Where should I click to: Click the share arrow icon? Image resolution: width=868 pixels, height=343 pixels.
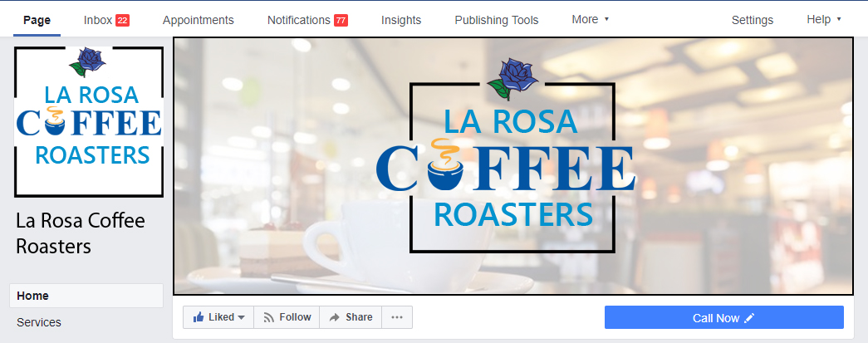(335, 317)
